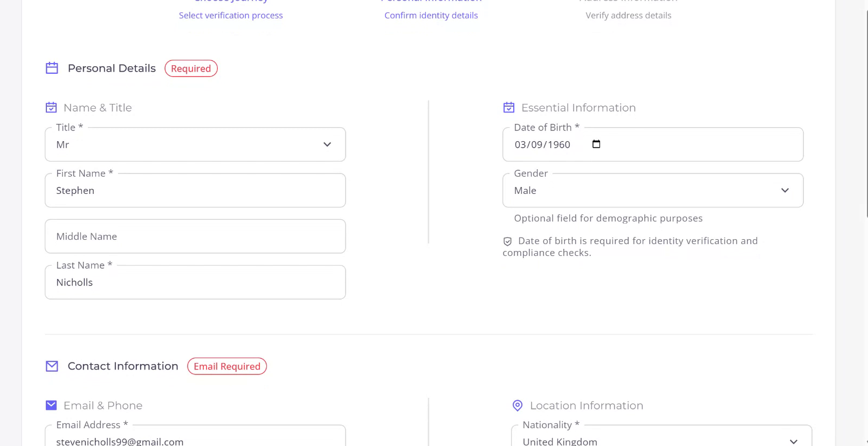Screen dimensions: 868x446
Task: Click the Personal Details calendar icon
Action: [52, 68]
